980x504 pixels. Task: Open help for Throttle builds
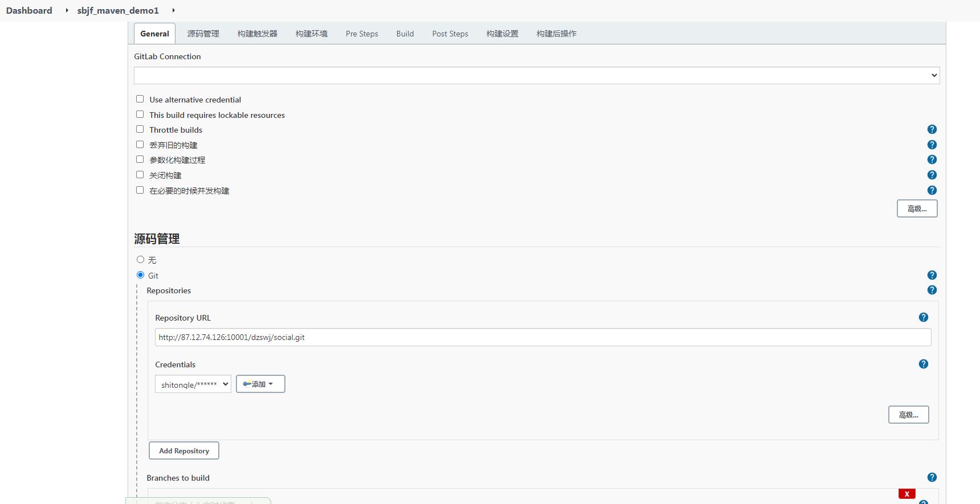pos(932,130)
